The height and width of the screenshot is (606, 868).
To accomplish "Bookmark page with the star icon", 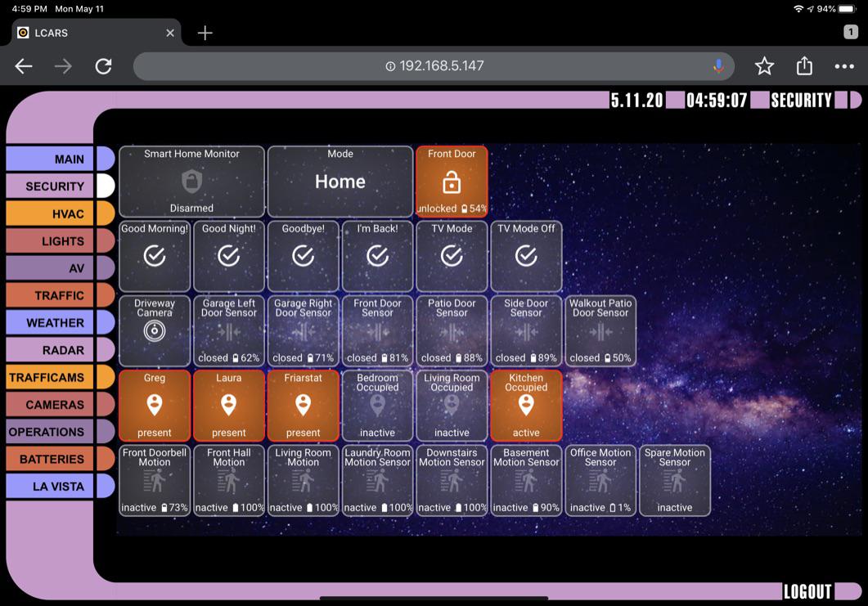I will [764, 66].
